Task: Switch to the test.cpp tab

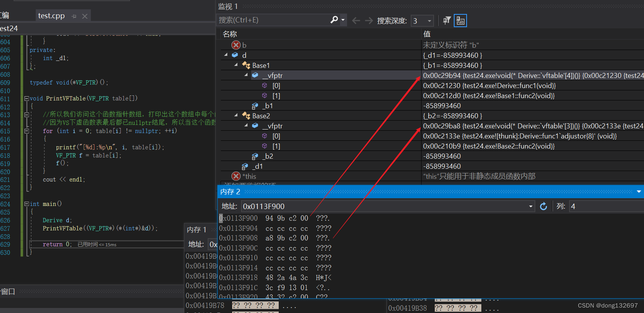Action: click(51, 16)
